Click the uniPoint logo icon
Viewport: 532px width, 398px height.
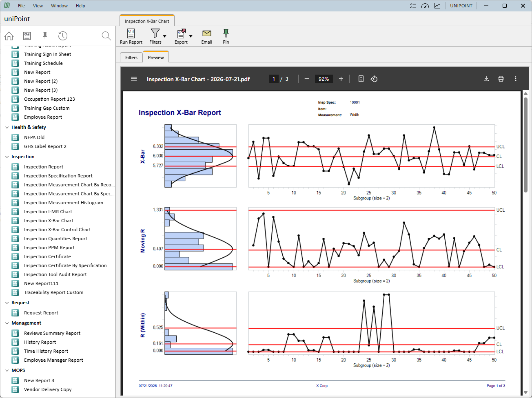click(x=7, y=6)
